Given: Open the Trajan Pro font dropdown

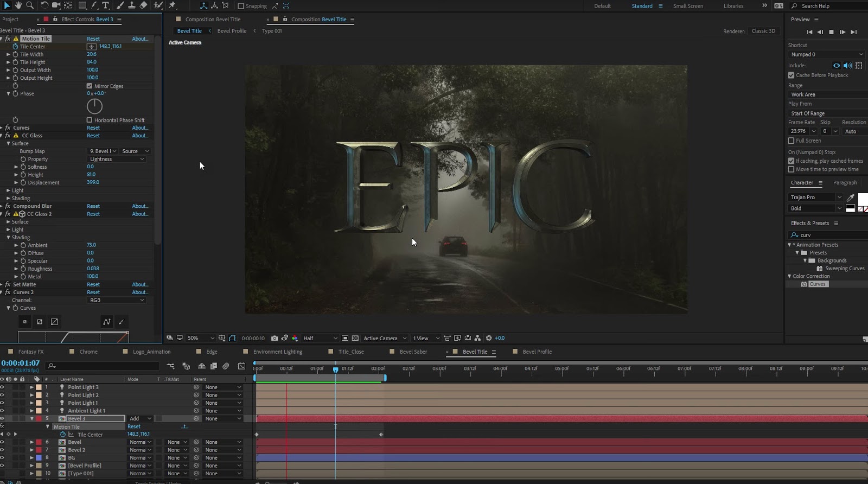Looking at the screenshot, I should (x=839, y=198).
